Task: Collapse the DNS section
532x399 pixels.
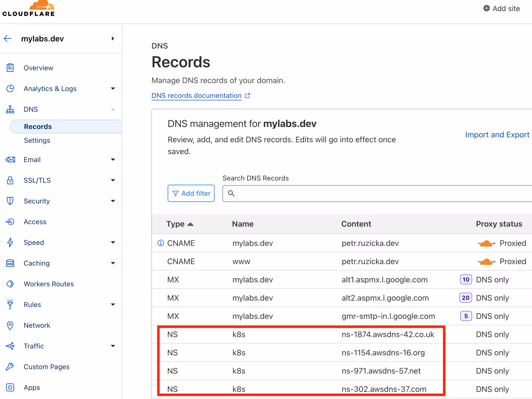Action: coord(113,109)
